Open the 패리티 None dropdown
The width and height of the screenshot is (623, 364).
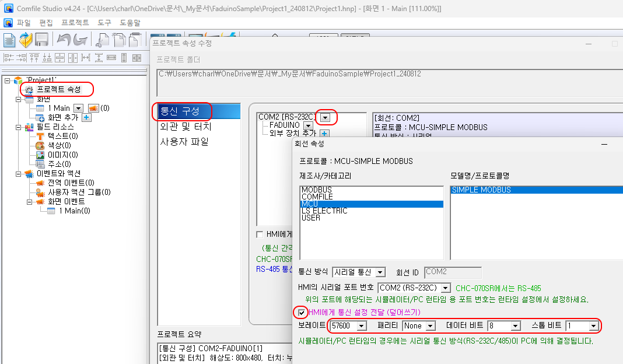point(430,325)
